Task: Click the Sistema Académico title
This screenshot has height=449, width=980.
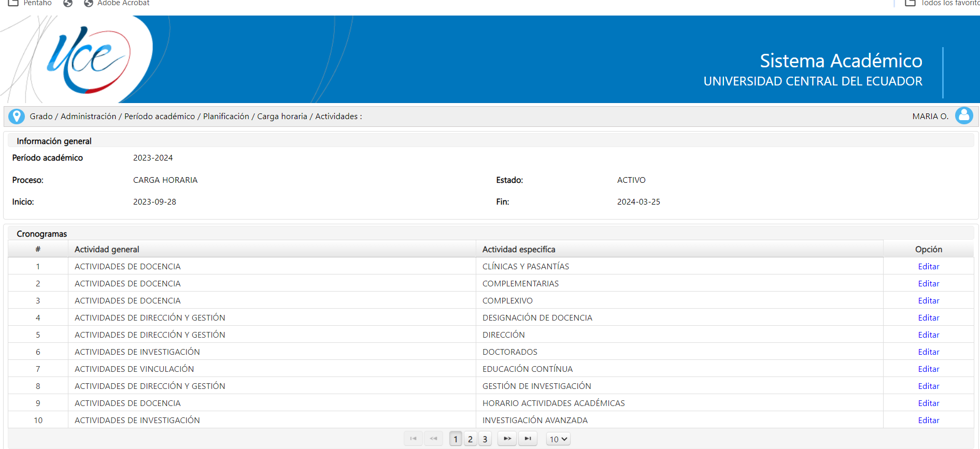Action: [841, 61]
